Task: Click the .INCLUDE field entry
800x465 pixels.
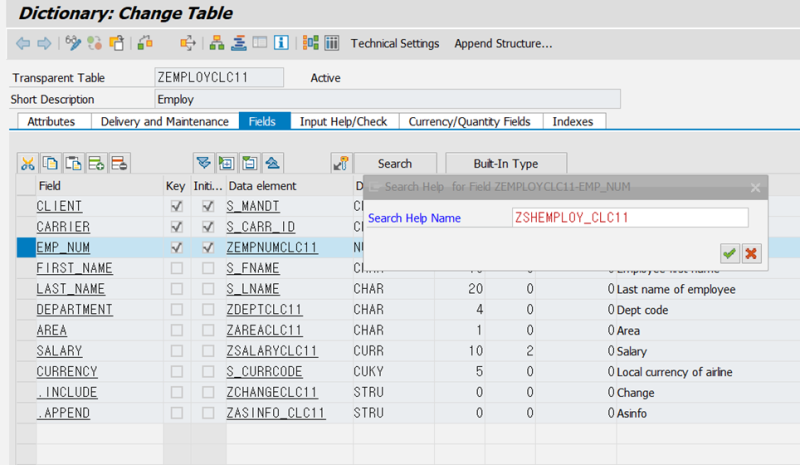Action: tap(67, 392)
